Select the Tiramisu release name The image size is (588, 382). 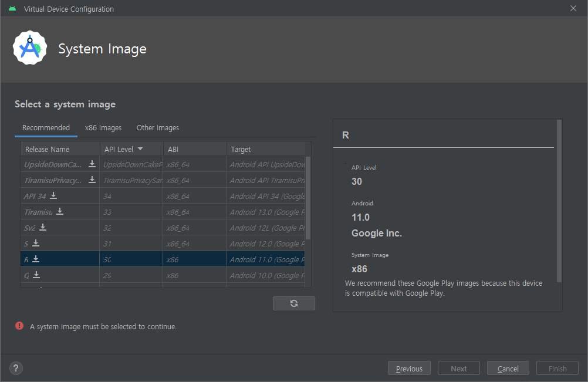pos(38,212)
